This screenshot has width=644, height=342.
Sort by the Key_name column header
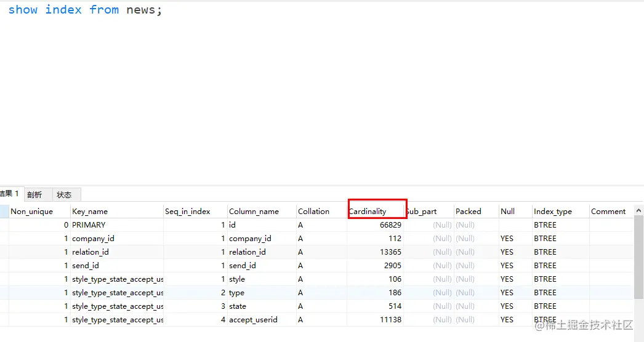pos(116,212)
